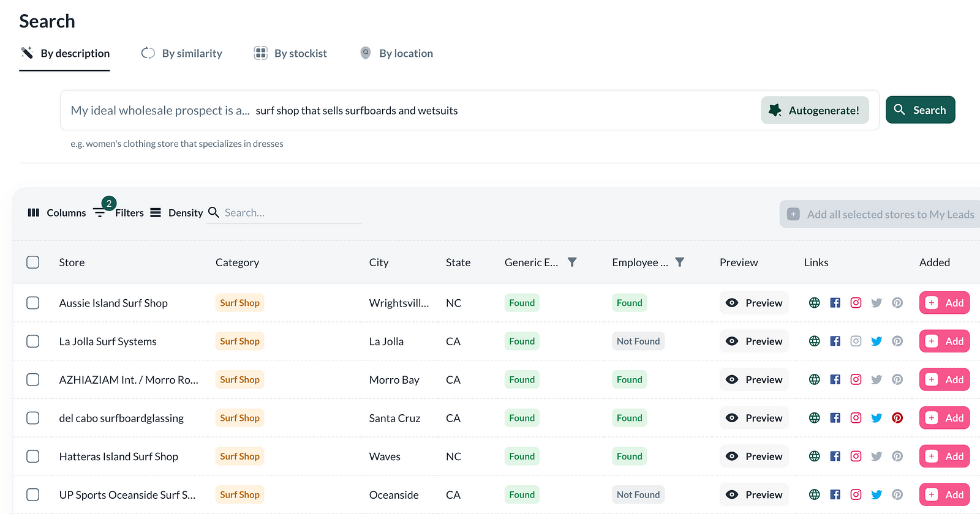Click the filter icon on Generic Email column
This screenshot has height=514, width=980.
tap(572, 263)
